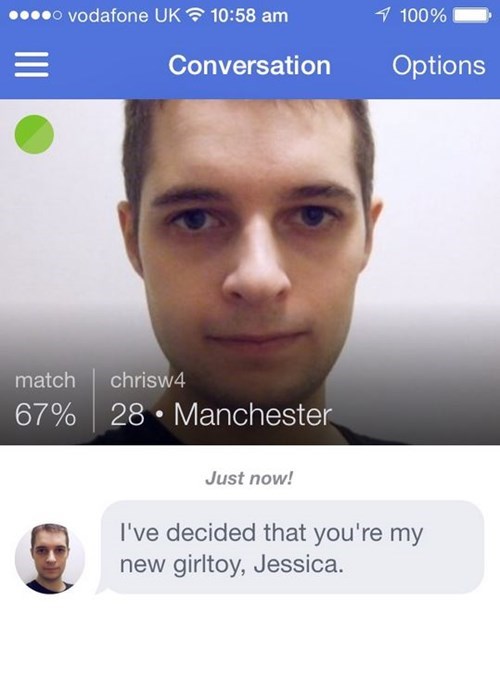Tap the signal strength dots
500x691 pixels.
click(36, 16)
